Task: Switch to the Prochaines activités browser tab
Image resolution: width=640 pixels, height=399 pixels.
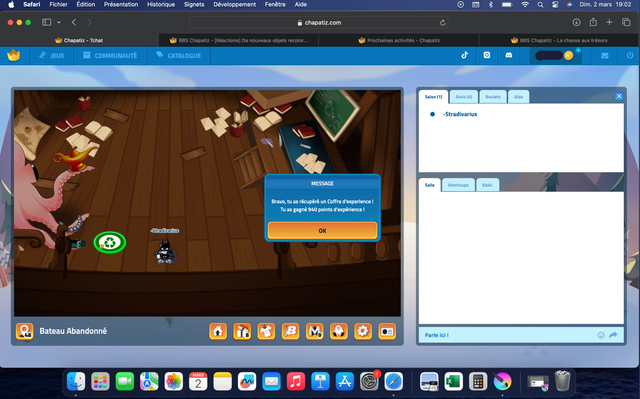Action: 398,40
